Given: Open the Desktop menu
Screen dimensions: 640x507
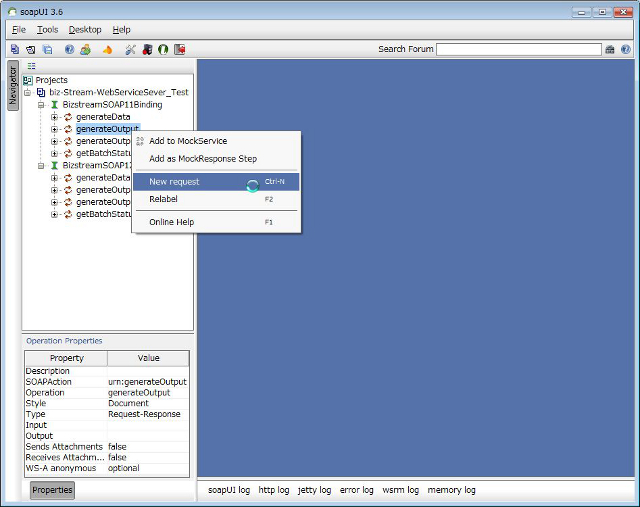Looking at the screenshot, I should 85,30.
